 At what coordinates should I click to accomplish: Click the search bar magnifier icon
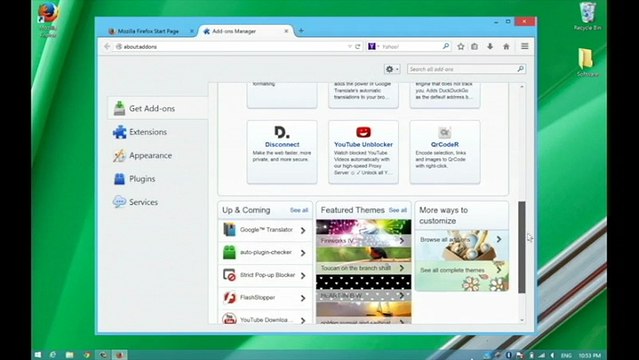(446, 46)
